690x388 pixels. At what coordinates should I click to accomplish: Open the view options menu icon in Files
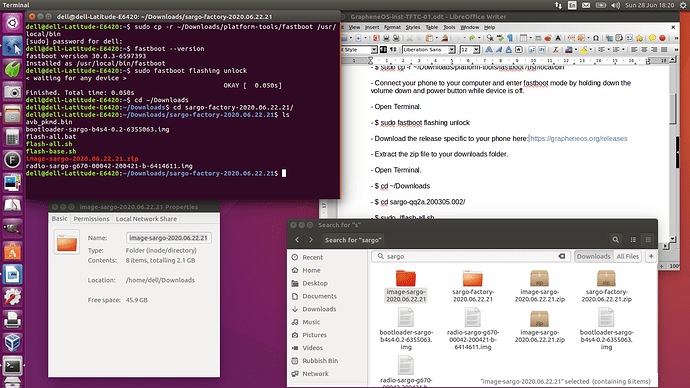(x=648, y=240)
